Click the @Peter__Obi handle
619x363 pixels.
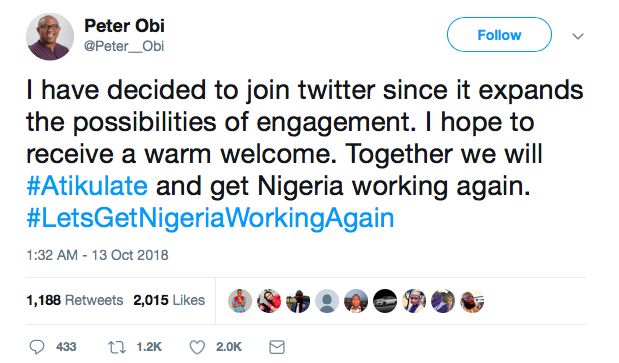tap(124, 46)
